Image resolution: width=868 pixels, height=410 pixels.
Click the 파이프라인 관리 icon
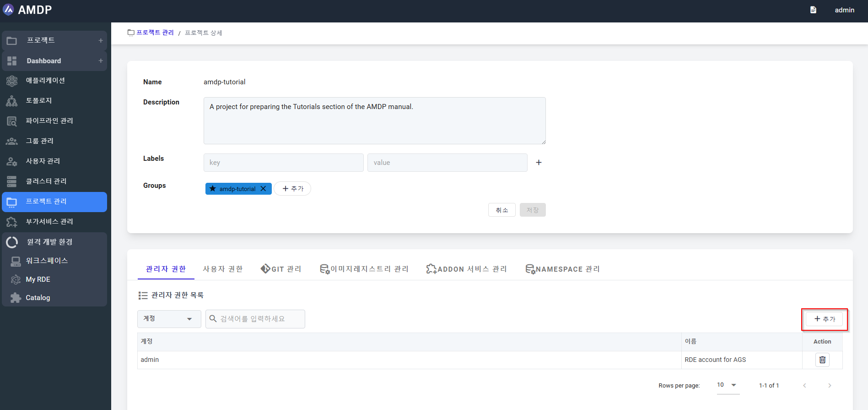click(12, 121)
